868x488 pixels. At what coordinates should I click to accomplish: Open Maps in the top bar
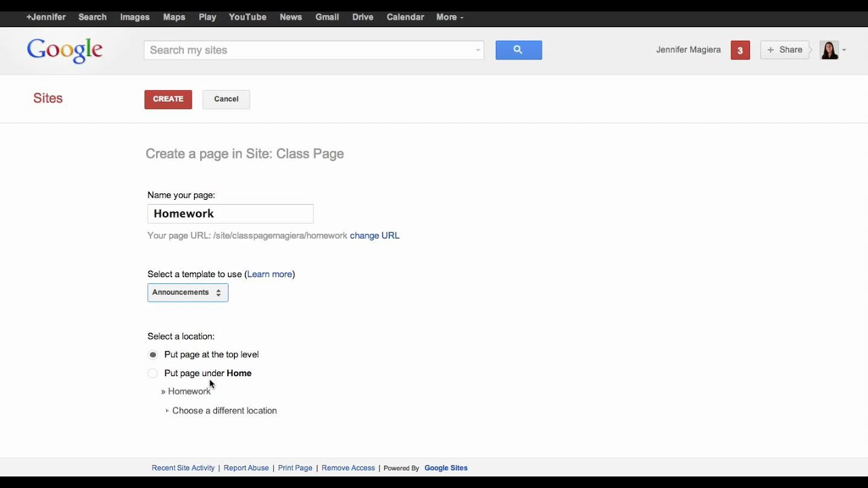click(x=174, y=17)
